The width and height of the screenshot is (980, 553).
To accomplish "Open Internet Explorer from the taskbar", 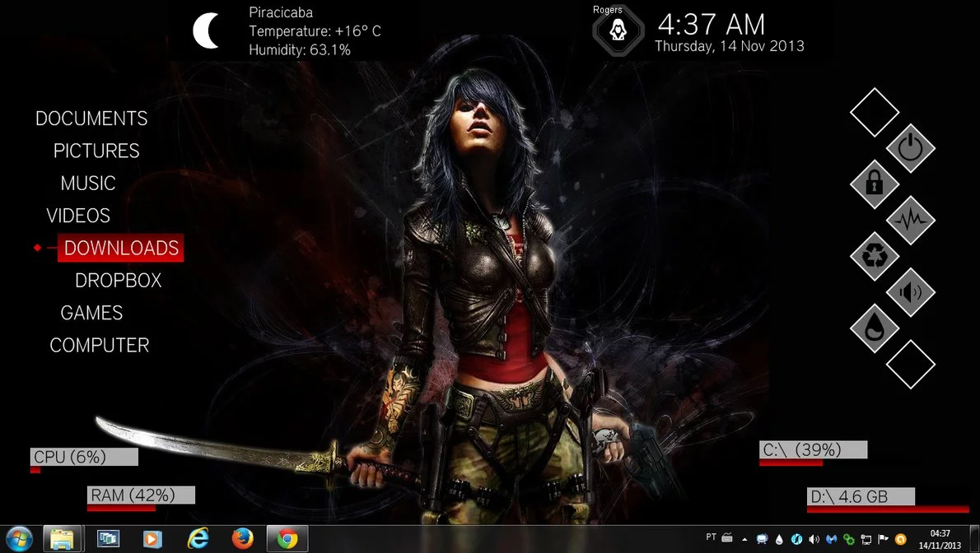I will (198, 539).
